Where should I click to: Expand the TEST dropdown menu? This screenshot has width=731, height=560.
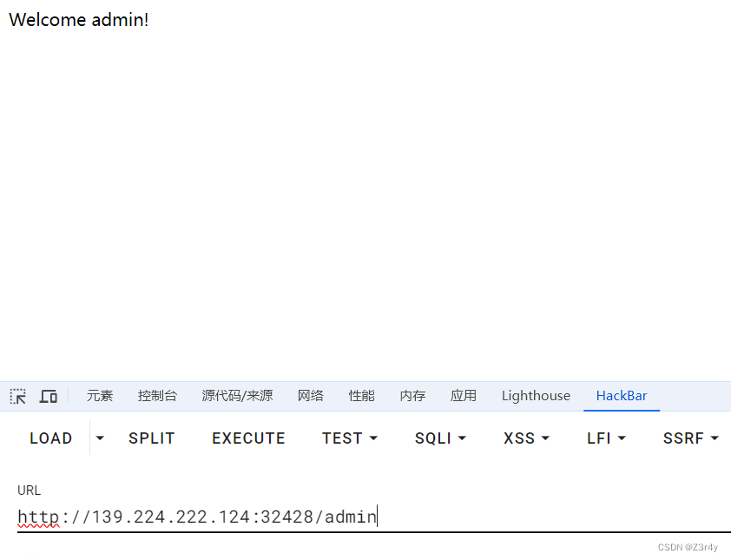(350, 438)
